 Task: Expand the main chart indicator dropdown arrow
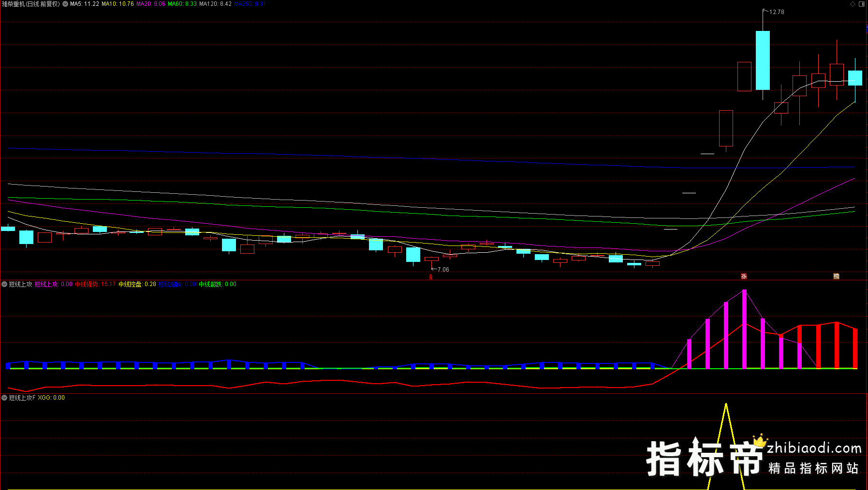click(x=65, y=4)
